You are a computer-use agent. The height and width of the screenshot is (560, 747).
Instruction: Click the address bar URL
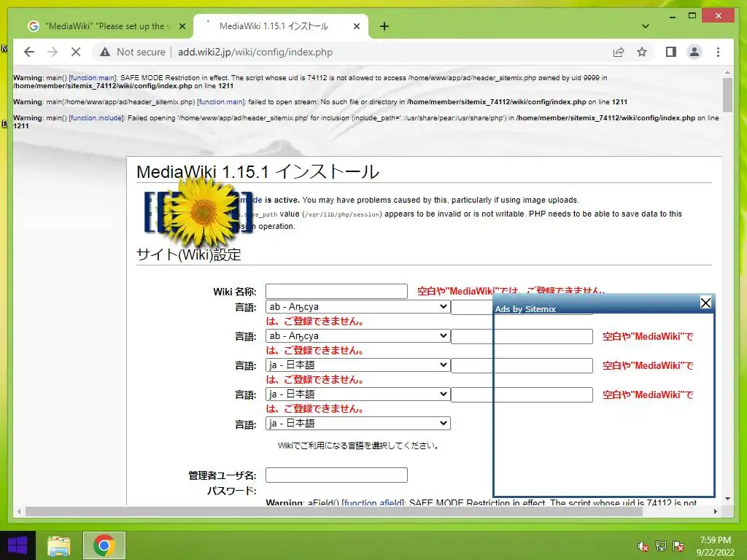pos(255,52)
